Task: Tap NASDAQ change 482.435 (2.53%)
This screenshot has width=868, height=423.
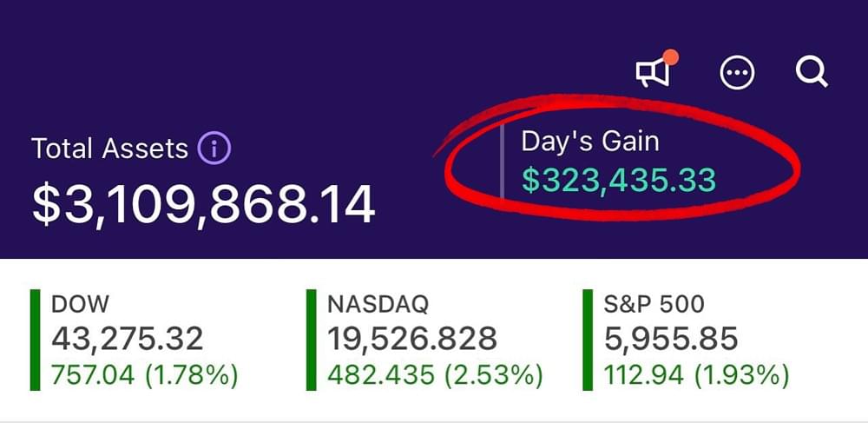Action: pyautogui.click(x=435, y=375)
